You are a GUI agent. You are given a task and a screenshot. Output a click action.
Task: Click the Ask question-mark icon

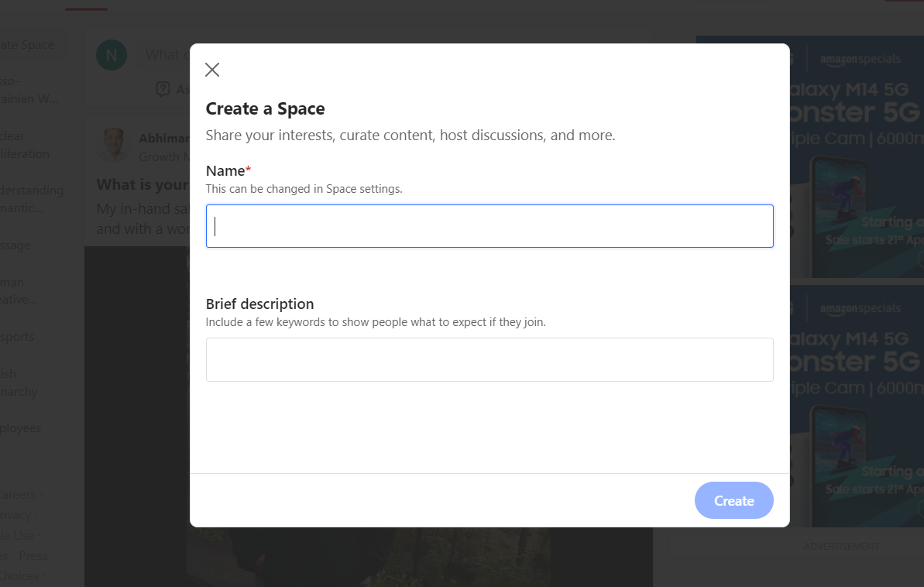(163, 89)
